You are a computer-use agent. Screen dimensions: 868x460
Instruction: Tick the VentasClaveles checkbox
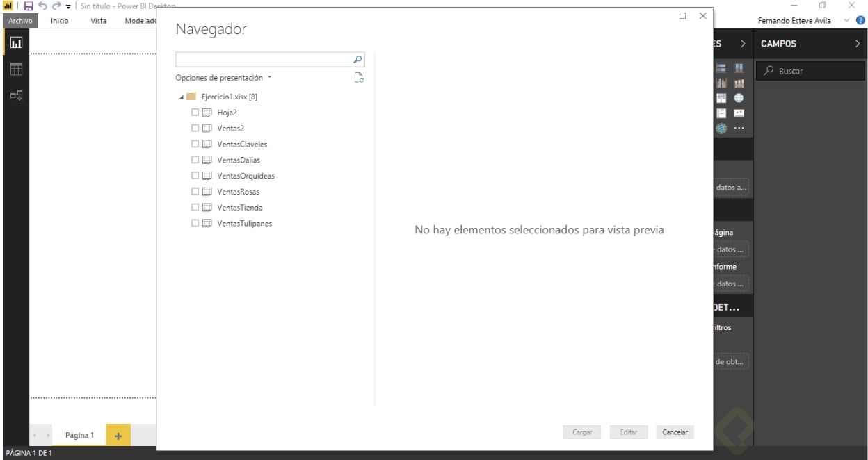tap(195, 144)
